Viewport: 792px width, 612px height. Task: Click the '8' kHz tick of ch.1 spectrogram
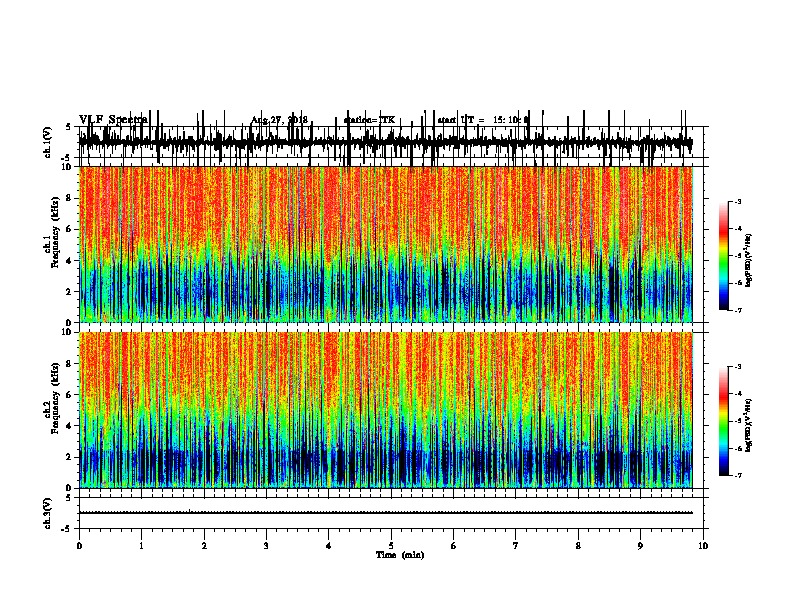(69, 198)
